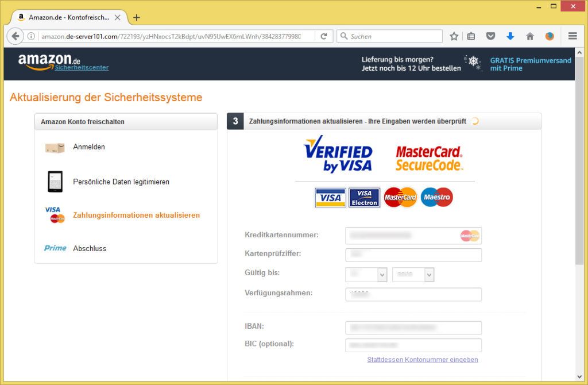
Task: Focus the Verfügungsrahmen field
Action: point(413,295)
